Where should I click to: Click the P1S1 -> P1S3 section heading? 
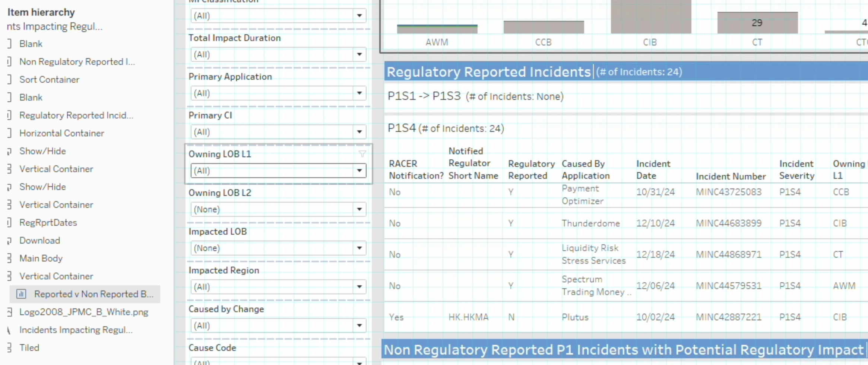click(476, 96)
